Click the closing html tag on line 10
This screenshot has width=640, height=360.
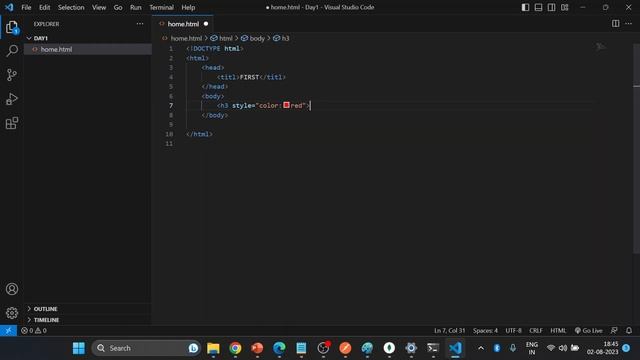pyautogui.click(x=199, y=134)
